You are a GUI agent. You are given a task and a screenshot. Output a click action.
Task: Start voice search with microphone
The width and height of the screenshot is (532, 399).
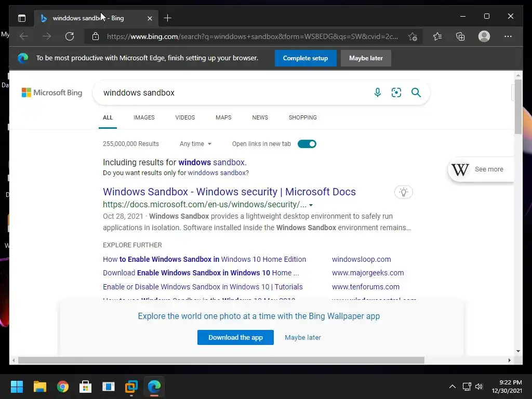tap(377, 92)
